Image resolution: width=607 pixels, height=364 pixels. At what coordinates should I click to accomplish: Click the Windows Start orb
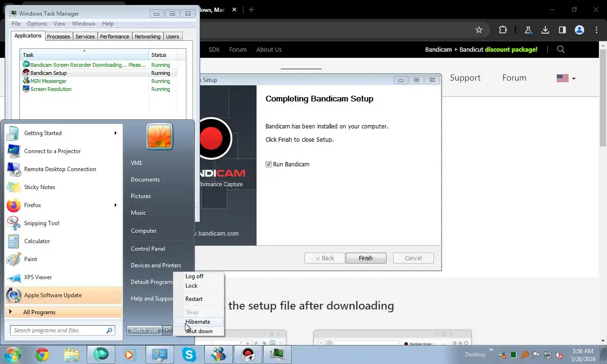pos(13,355)
